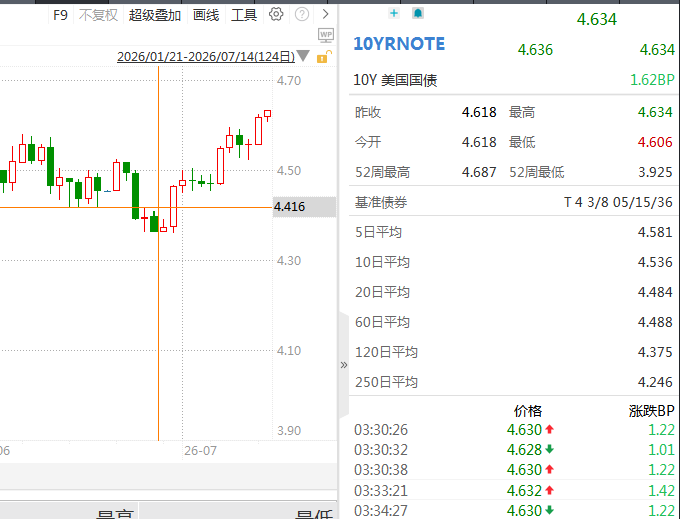Toggle the orange lock icon by date range
The height and width of the screenshot is (519, 680).
pyautogui.click(x=324, y=56)
